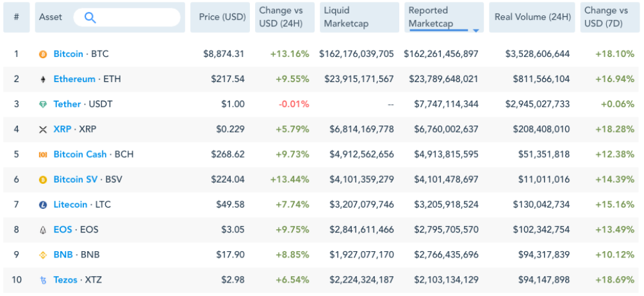Click the Bitcoin orange coin icon
644x296 pixels.
(x=43, y=54)
